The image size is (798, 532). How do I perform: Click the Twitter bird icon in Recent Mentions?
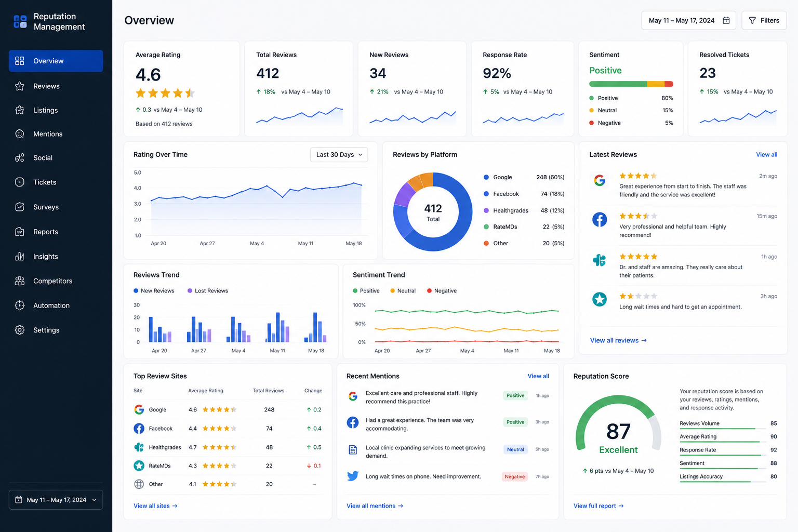tap(353, 476)
